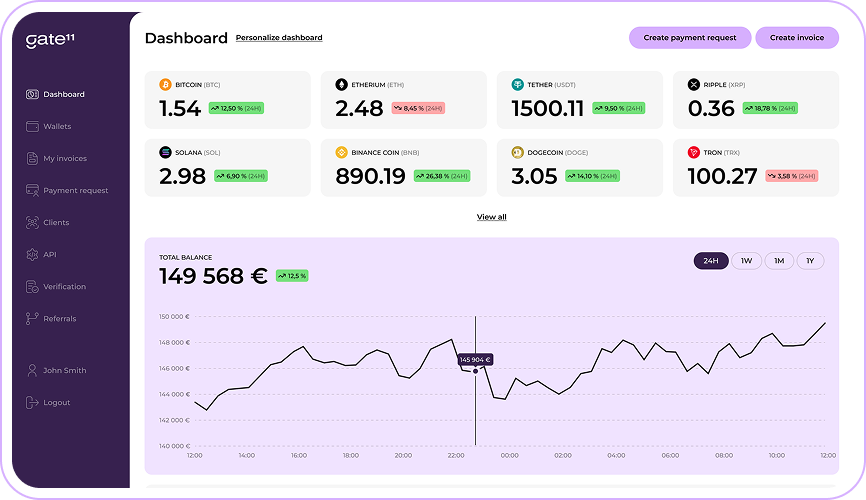Switch chart range to 1Y
Screen dimensions: 866x500
810,261
